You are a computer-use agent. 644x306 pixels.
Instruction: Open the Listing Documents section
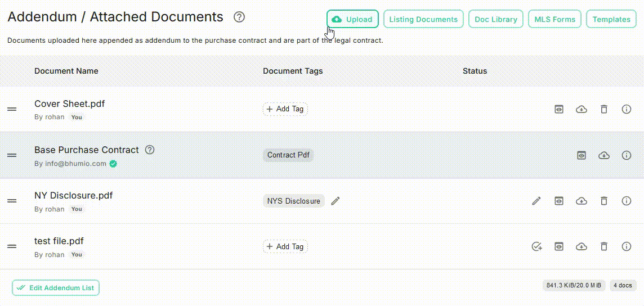point(423,19)
